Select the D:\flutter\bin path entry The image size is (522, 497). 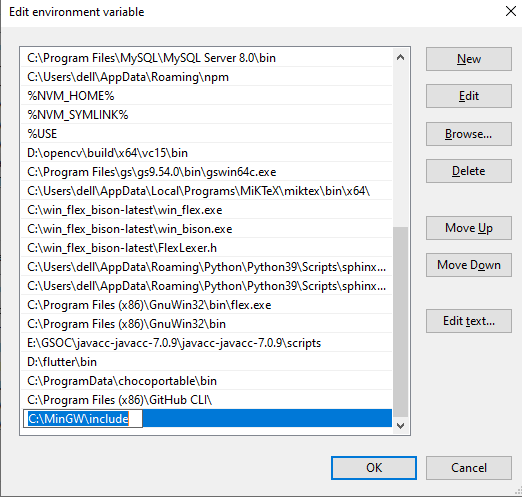pyautogui.click(x=207, y=362)
